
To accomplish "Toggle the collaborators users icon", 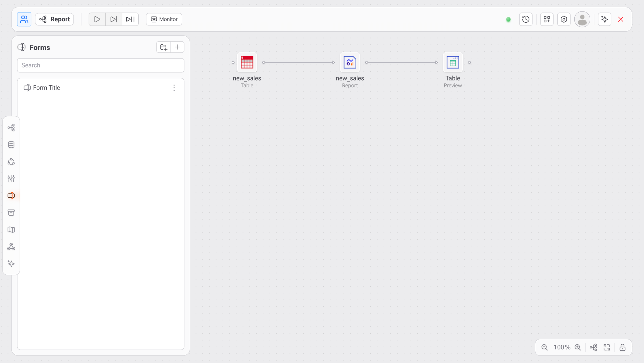I will pyautogui.click(x=24, y=19).
